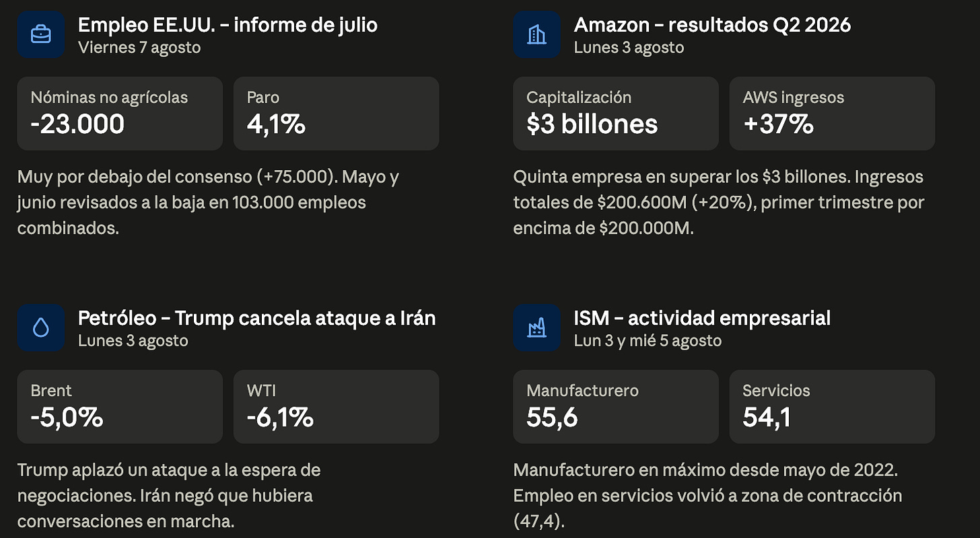The image size is (980, 538).
Task: Open the Amazon resultados Q2 2026 heading
Action: [712, 25]
